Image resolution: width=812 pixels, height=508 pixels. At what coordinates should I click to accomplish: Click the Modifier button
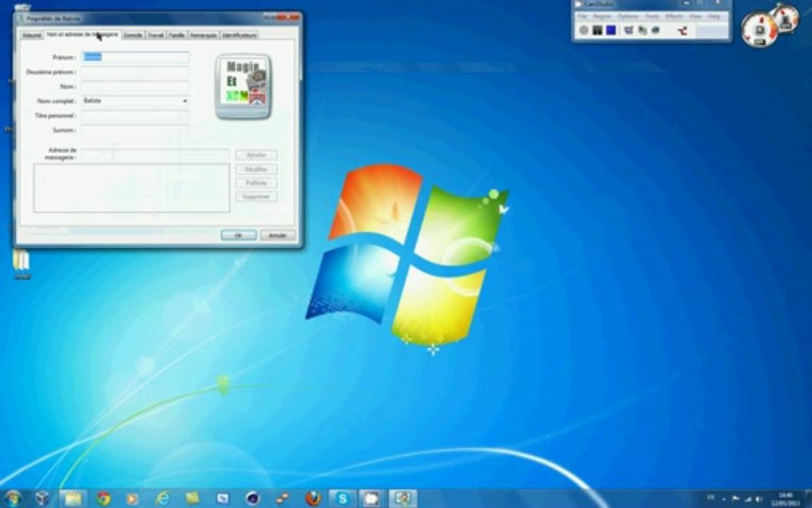pyautogui.click(x=257, y=169)
